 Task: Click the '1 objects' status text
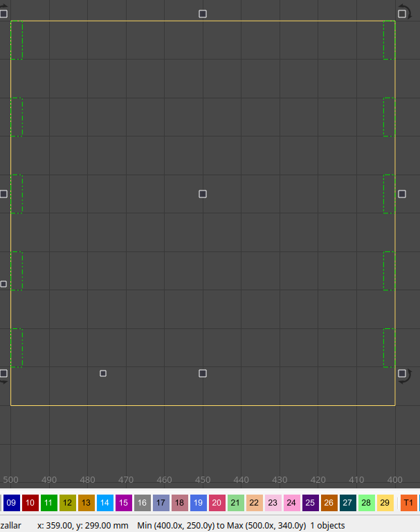(x=327, y=526)
